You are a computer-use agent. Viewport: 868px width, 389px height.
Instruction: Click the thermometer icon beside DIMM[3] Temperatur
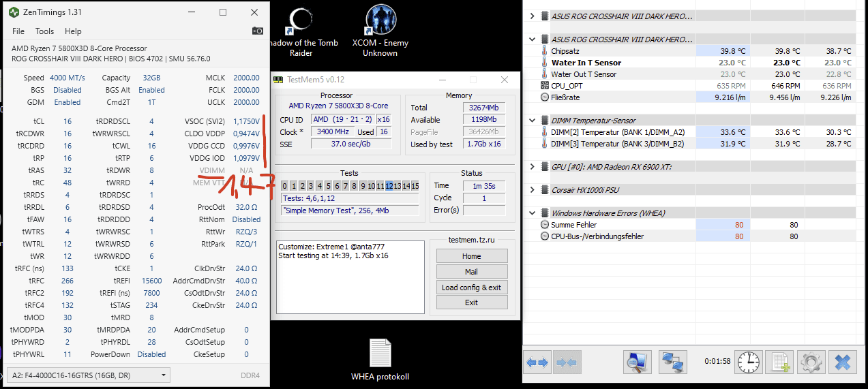[544, 144]
